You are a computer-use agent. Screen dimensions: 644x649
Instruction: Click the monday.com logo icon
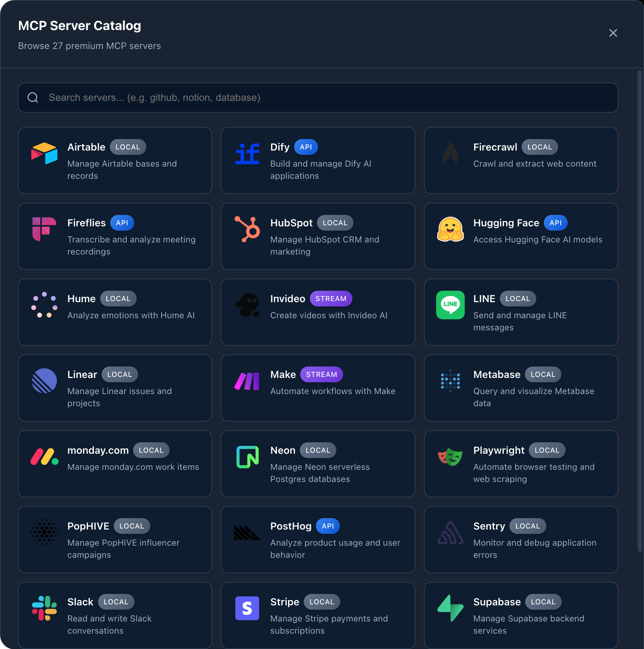(44, 457)
